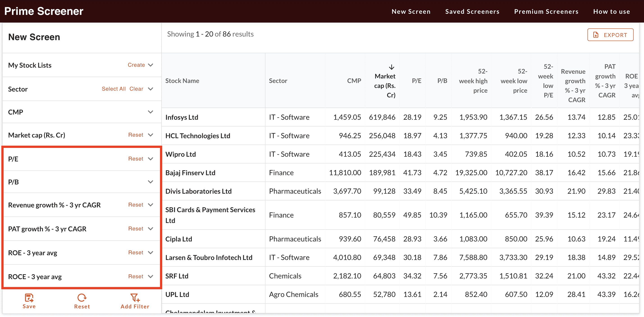
Task: Open the How to use page
Action: point(612,11)
